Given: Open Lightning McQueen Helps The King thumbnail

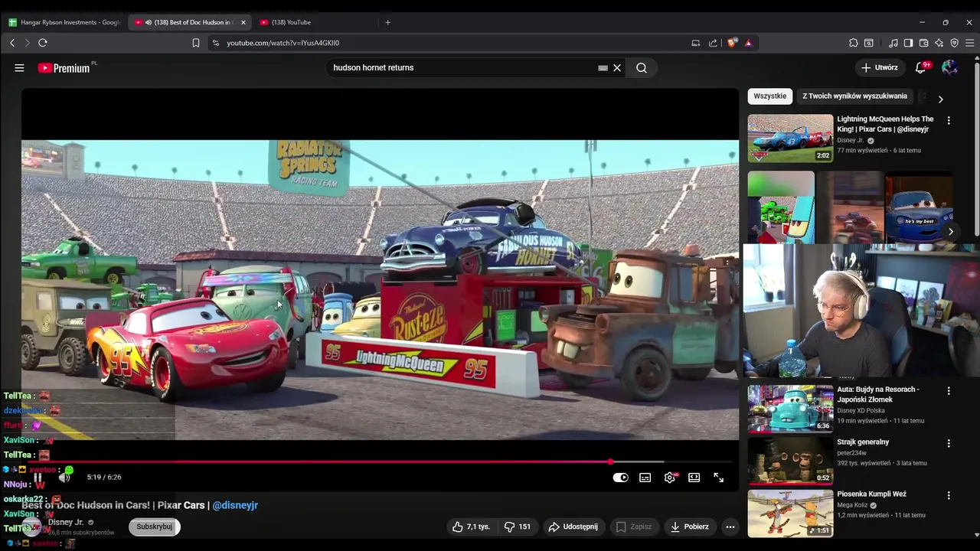Looking at the screenshot, I should click(790, 138).
